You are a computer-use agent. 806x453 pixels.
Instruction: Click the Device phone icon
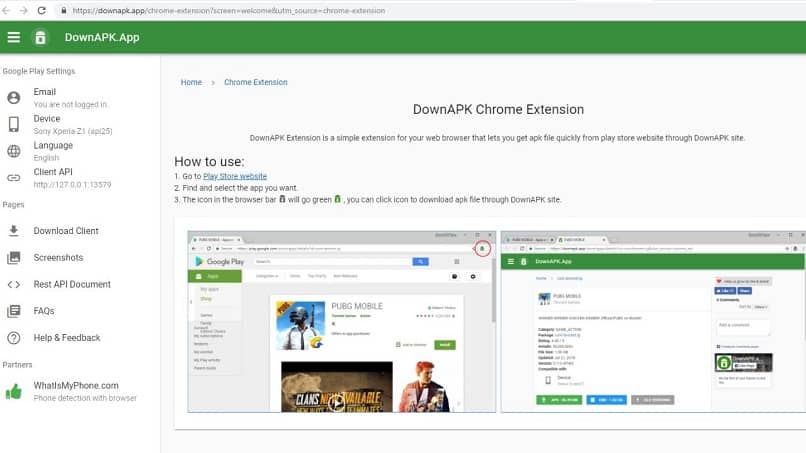click(14, 124)
